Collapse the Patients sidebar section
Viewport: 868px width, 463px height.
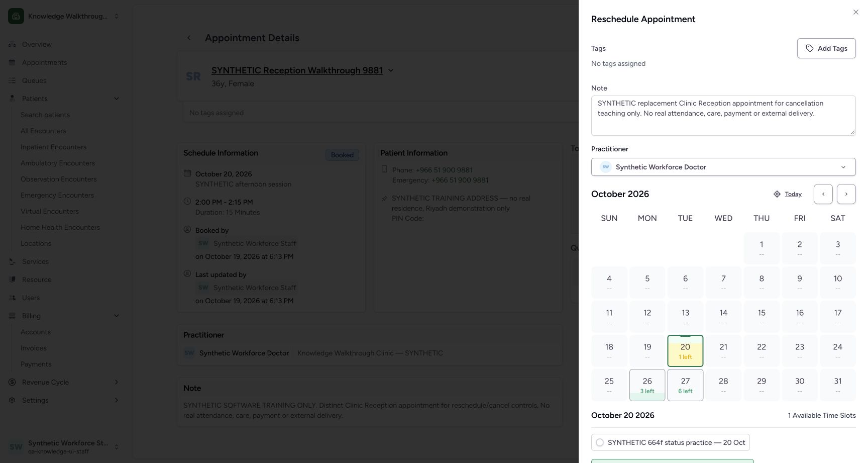coord(117,99)
